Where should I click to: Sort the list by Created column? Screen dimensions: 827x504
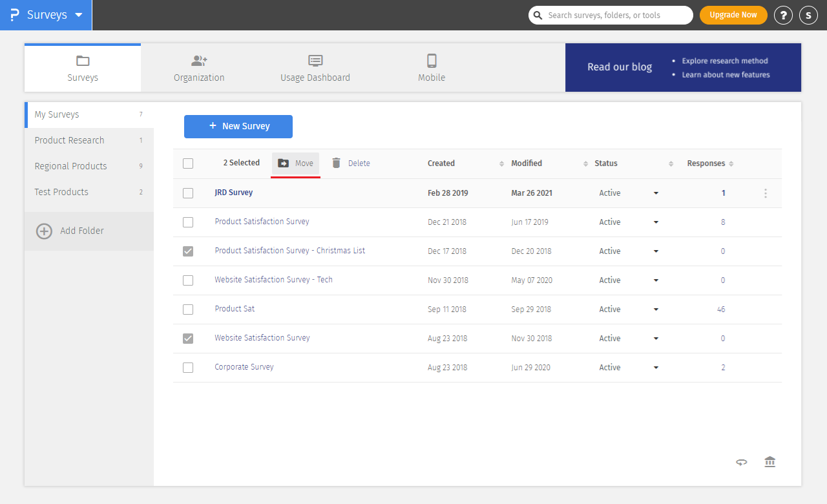[501, 164]
